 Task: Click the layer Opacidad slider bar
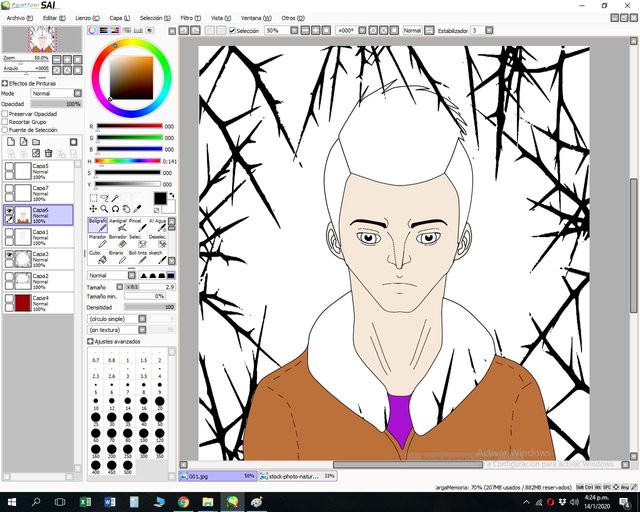(56, 104)
